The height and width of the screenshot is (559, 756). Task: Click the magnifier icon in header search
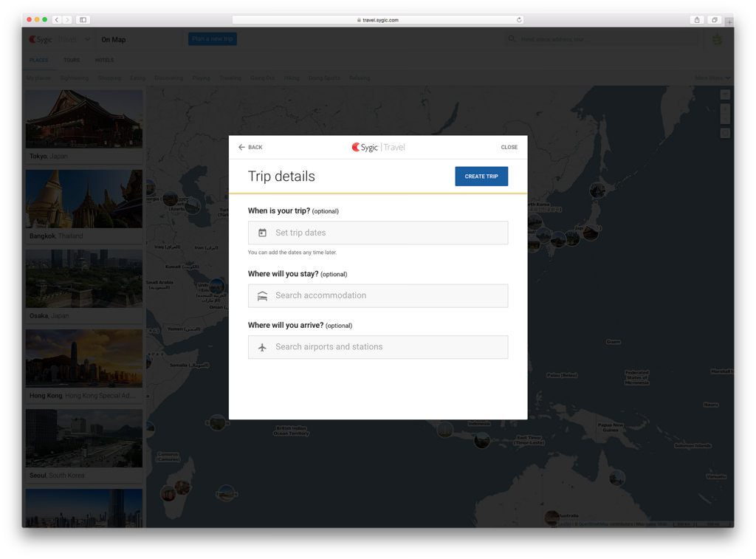(512, 38)
